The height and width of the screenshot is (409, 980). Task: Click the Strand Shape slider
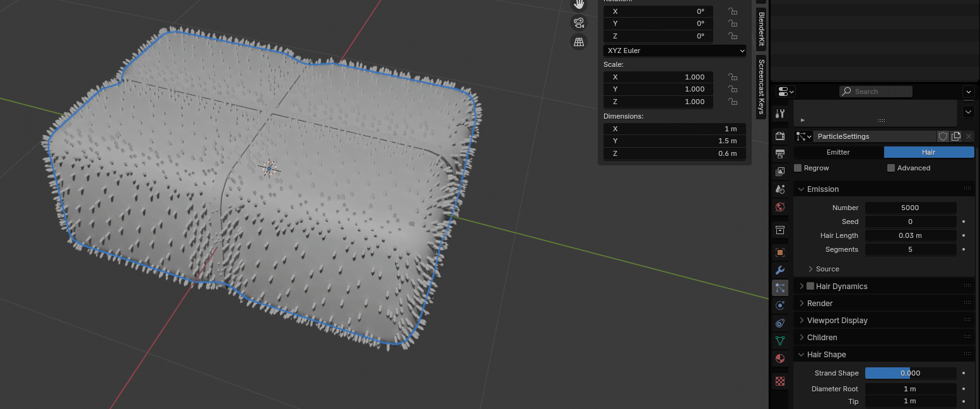pyautogui.click(x=910, y=373)
